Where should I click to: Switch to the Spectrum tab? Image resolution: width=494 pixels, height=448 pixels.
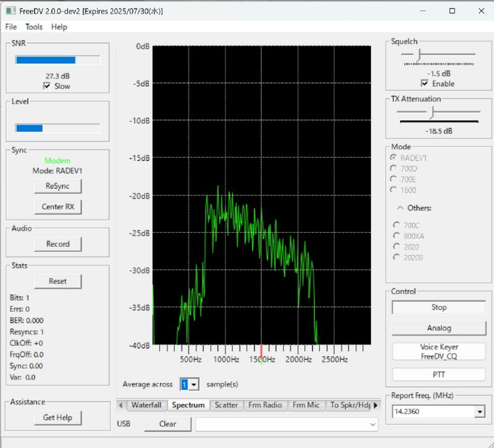(188, 405)
